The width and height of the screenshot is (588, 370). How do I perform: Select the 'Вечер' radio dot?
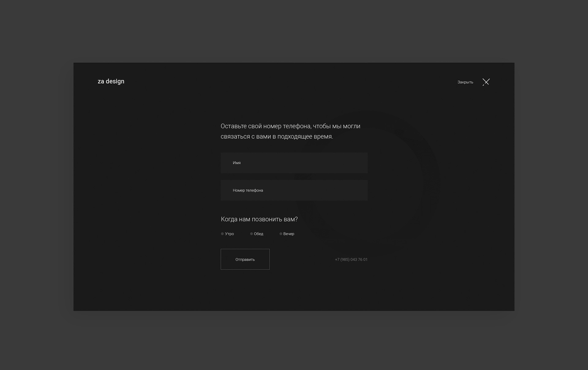[281, 234]
